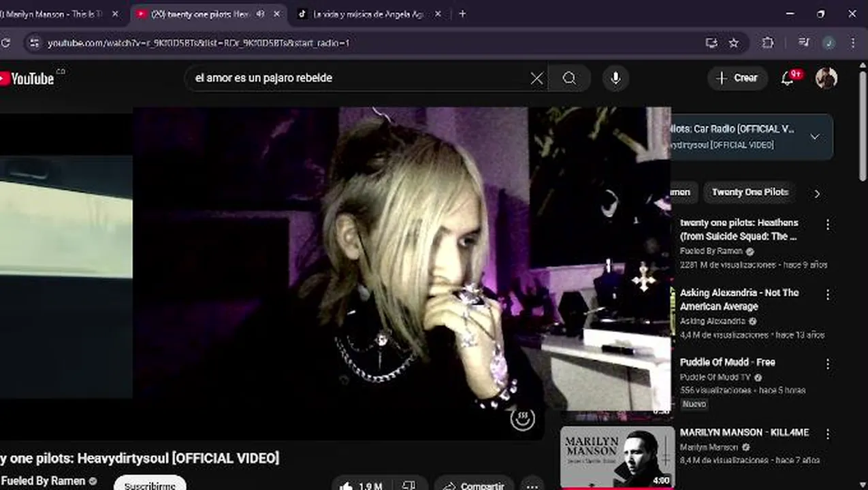This screenshot has width=868, height=490.
Task: Click the Compartir share button
Action: point(474,485)
